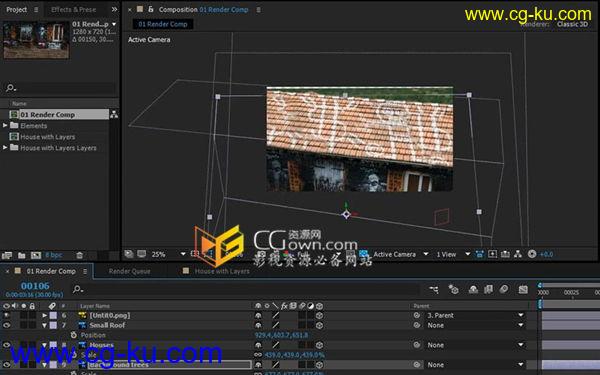Toggle the 3D switch for [Untit0.png] layer
The image size is (600, 375).
[x=320, y=315]
